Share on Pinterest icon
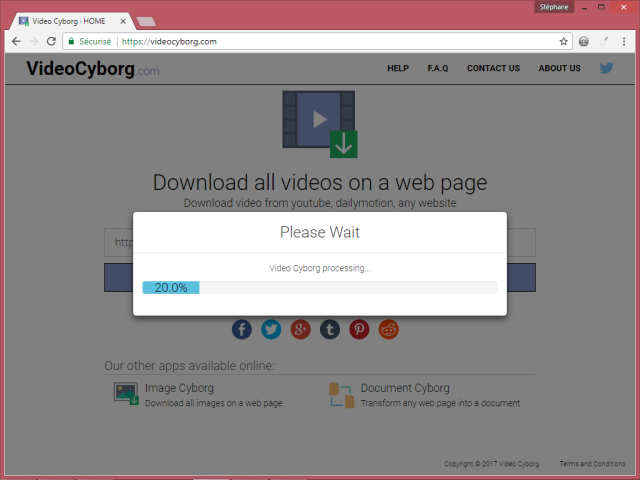The image size is (640, 480). coord(359,329)
